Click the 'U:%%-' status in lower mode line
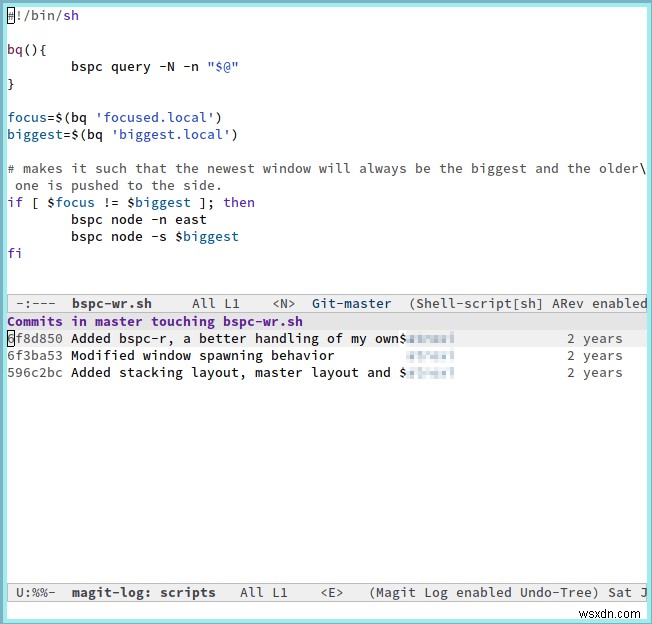This screenshot has width=652, height=624. [x=35, y=593]
